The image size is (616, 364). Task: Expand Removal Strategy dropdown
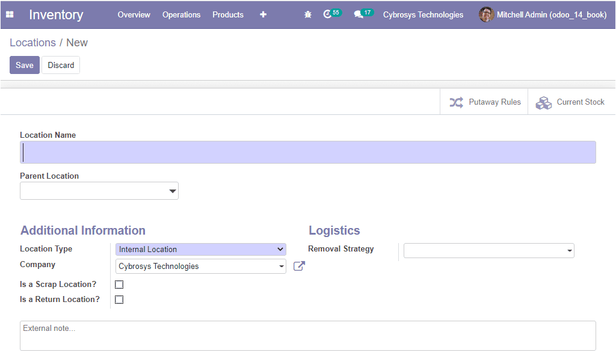[x=488, y=251]
